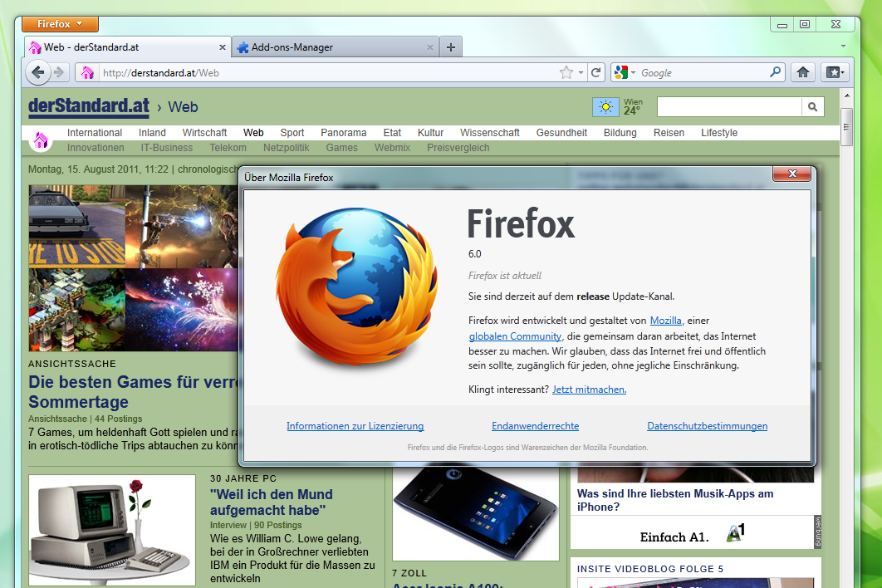This screenshot has width=882, height=588.
Task: Open search engine selector Google icon
Action: click(625, 72)
